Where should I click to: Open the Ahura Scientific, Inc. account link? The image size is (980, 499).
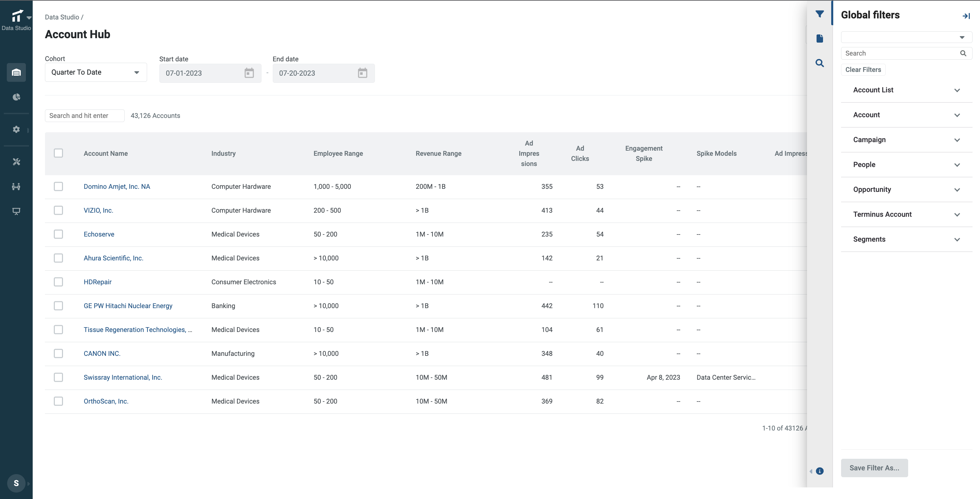(x=113, y=258)
